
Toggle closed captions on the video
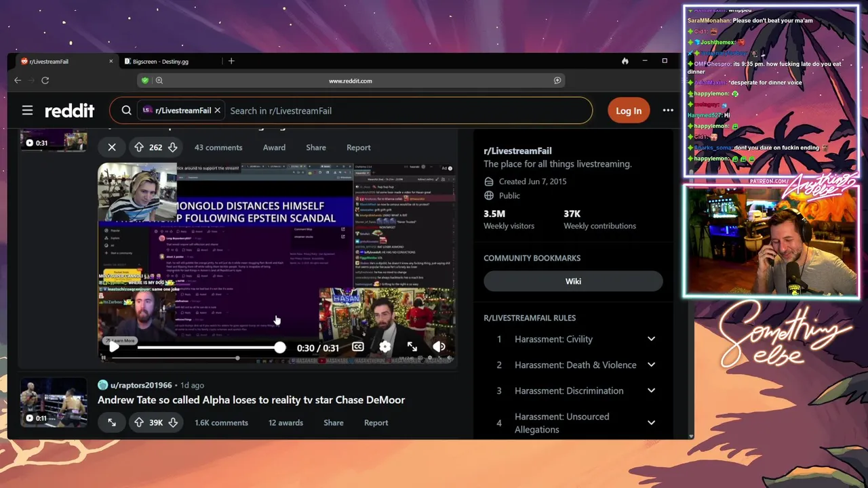(358, 347)
